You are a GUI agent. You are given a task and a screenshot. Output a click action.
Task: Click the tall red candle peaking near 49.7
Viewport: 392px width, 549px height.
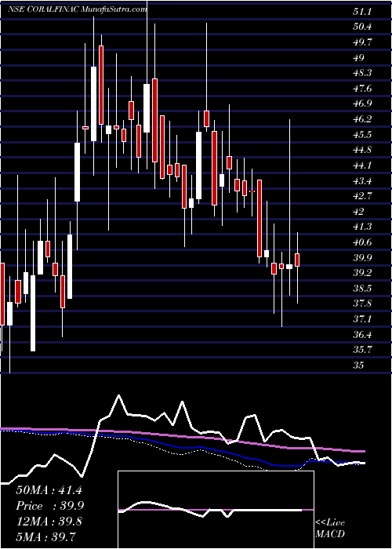coord(101,85)
